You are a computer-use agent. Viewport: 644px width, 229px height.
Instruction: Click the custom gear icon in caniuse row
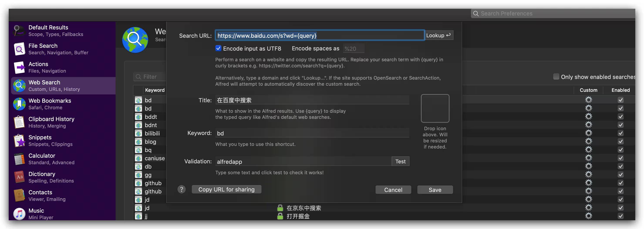588,158
